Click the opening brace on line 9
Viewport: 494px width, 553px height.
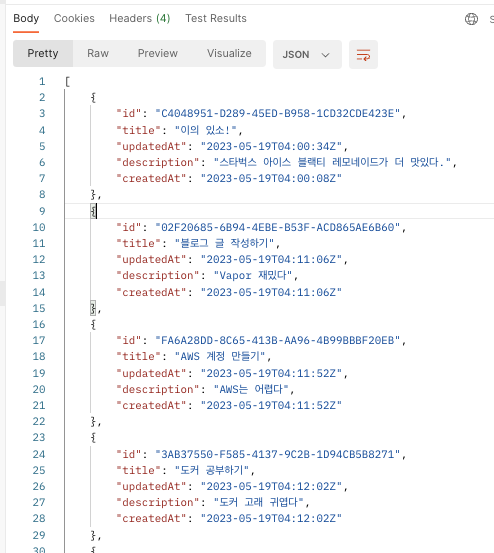93,211
